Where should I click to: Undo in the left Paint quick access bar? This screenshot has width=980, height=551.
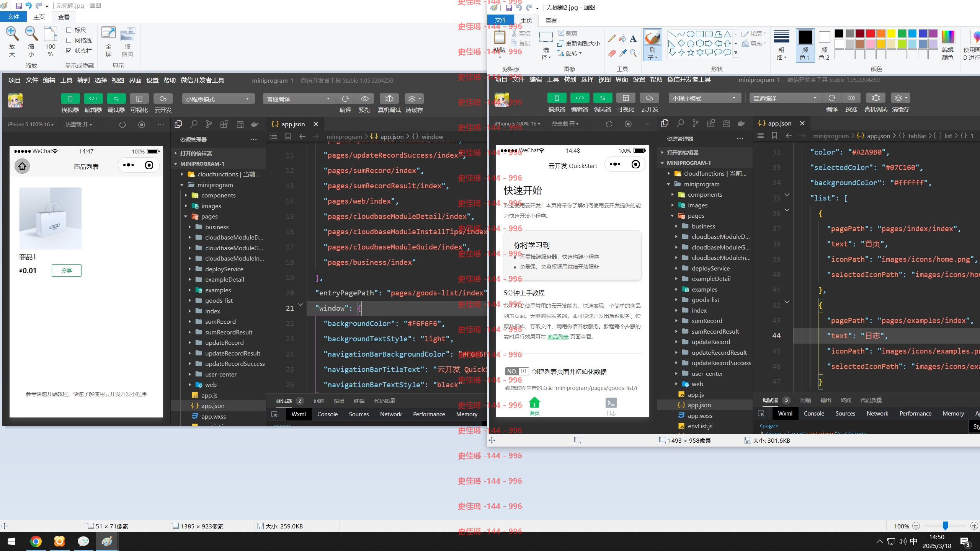[x=28, y=6]
